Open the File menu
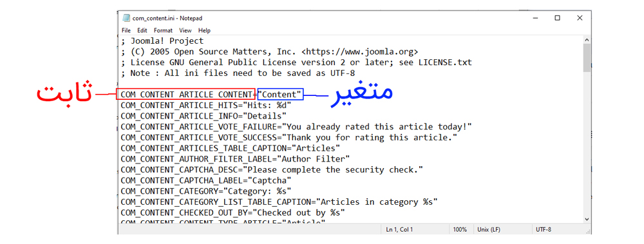 pos(126,30)
